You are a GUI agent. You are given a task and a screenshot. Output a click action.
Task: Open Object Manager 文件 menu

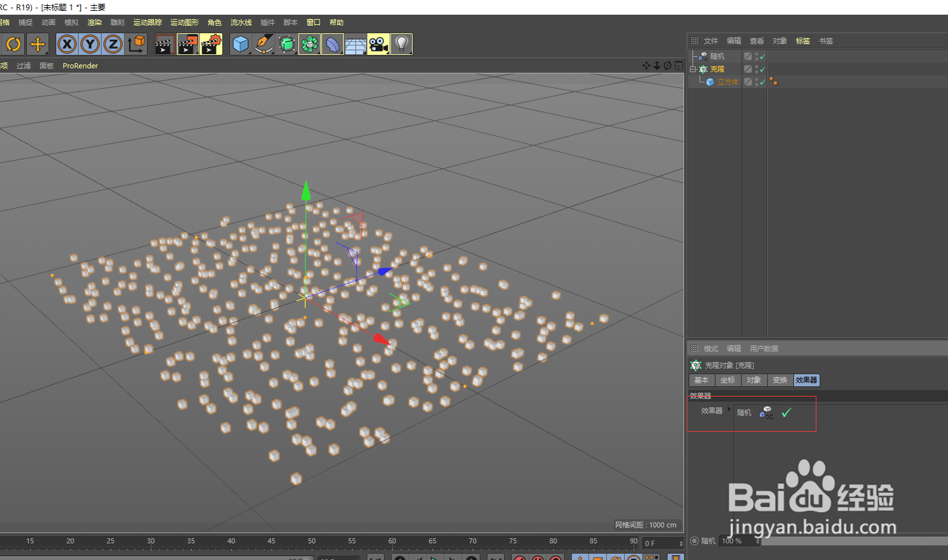click(711, 41)
